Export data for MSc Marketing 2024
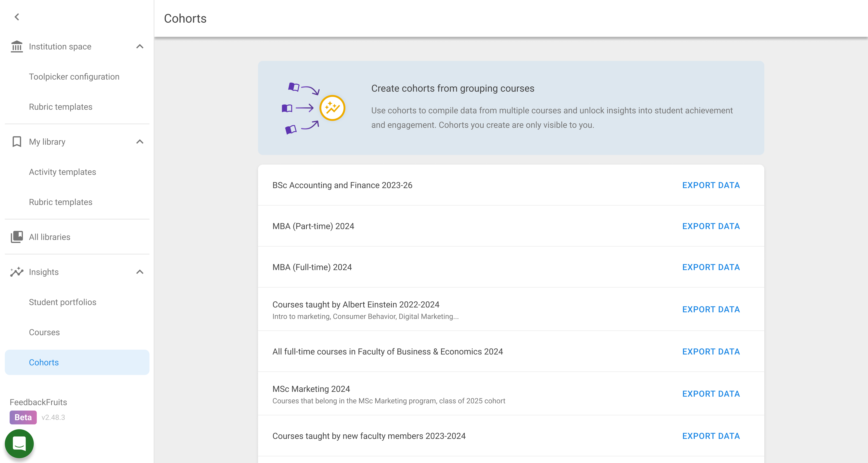Viewport: 868px width, 463px height. click(711, 394)
